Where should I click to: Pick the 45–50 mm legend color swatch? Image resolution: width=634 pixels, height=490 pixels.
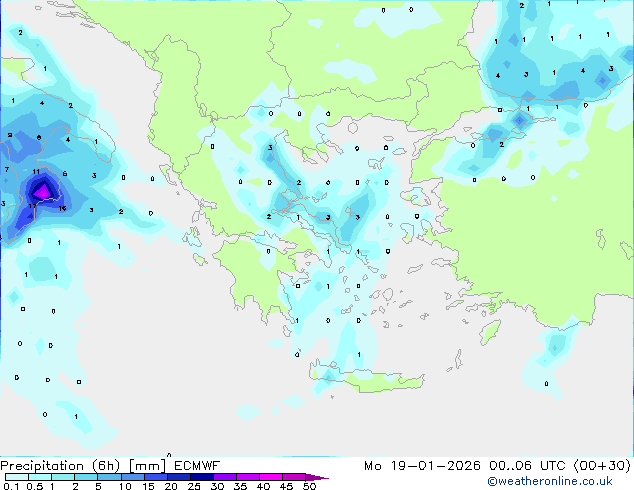click(294, 477)
